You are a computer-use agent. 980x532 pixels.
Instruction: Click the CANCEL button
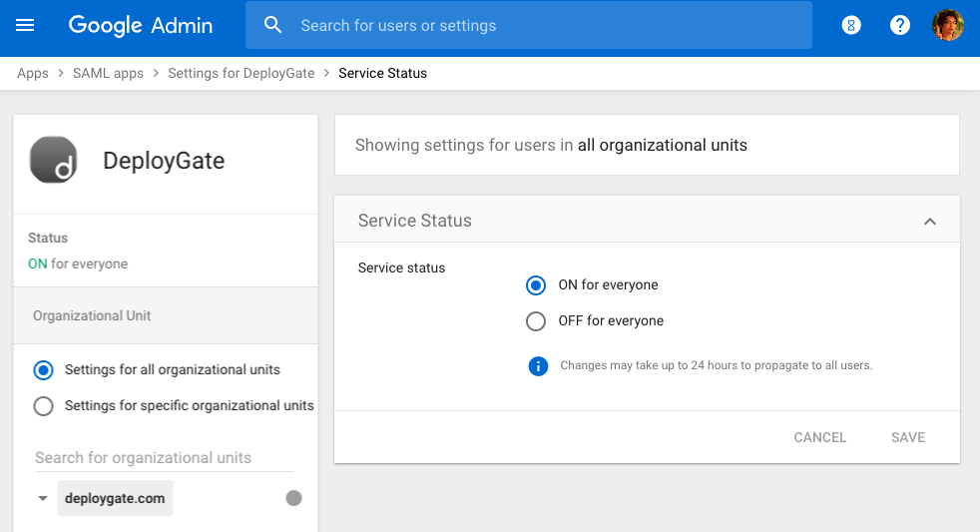pyautogui.click(x=820, y=437)
